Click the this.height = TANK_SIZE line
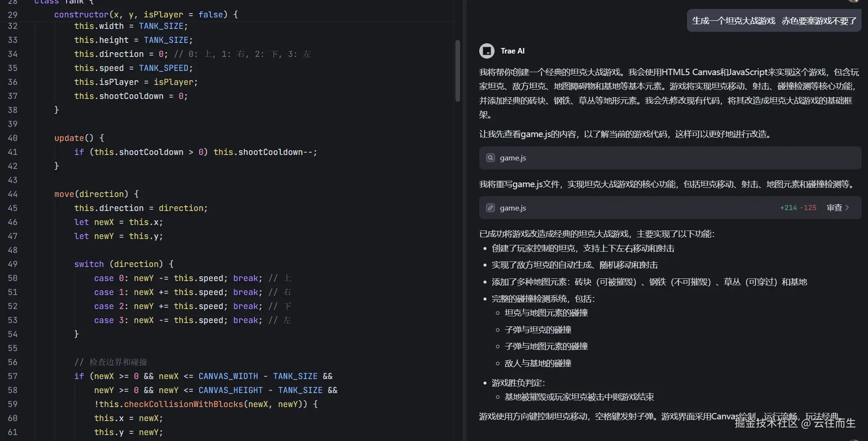The width and height of the screenshot is (868, 441). [133, 40]
